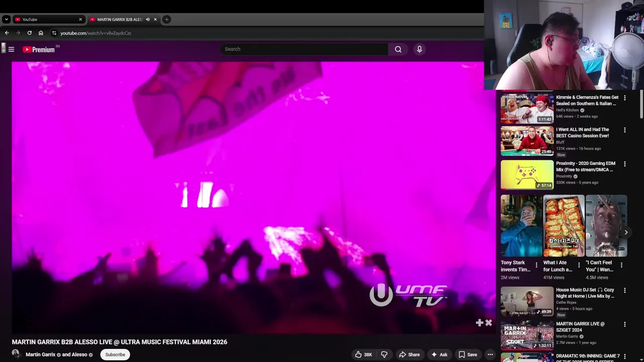
Task: Open browser home page icon
Action: (41, 33)
